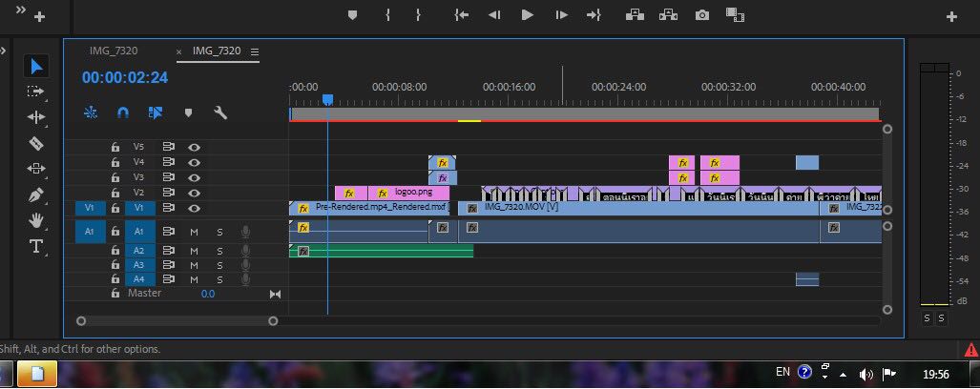The width and height of the screenshot is (980, 389).
Task: Mute audio track A2
Action: [194, 251]
